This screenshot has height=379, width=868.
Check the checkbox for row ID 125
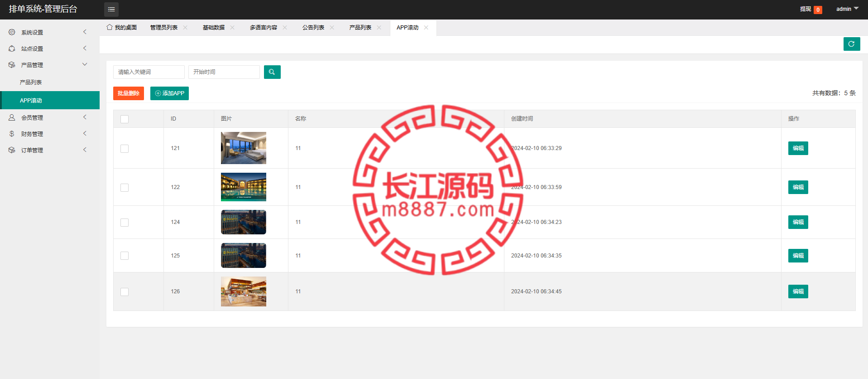tap(125, 256)
